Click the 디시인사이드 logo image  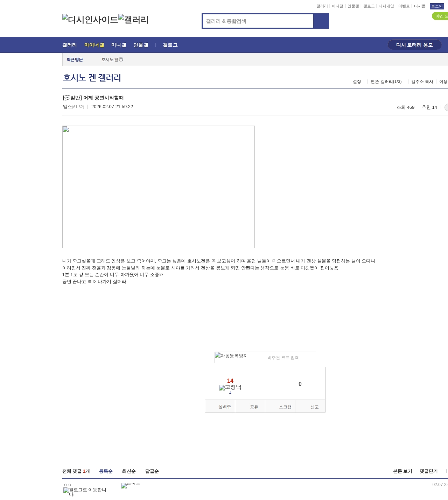pos(90,20)
